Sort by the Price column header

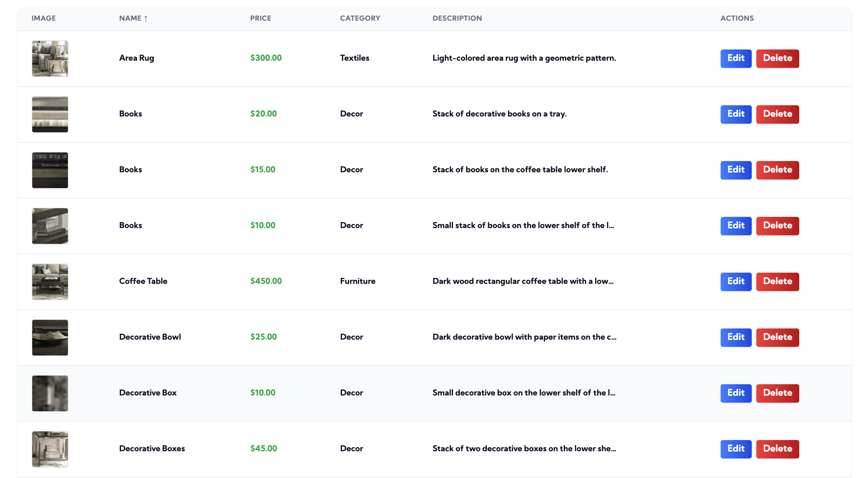coord(260,18)
